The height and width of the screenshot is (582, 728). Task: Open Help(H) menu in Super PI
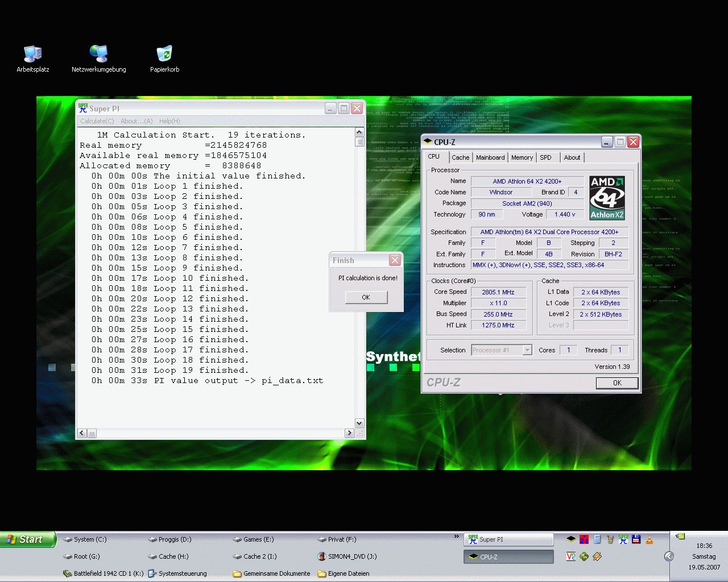(x=169, y=121)
